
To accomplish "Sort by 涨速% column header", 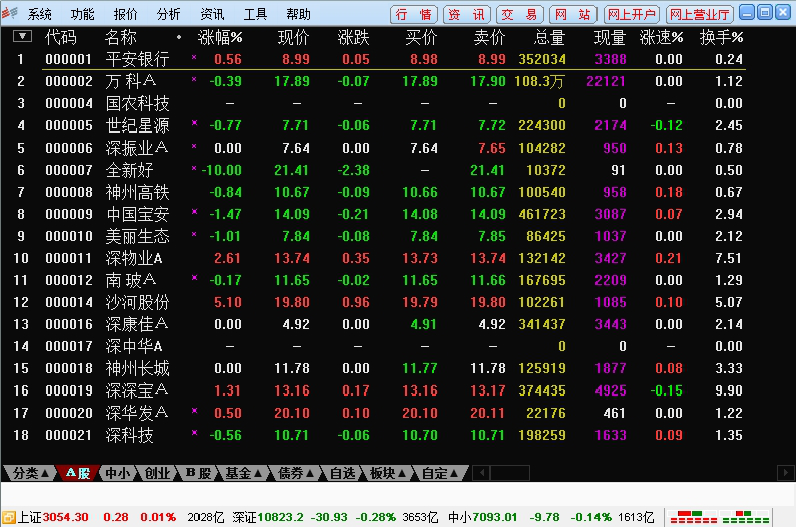I will (x=661, y=37).
